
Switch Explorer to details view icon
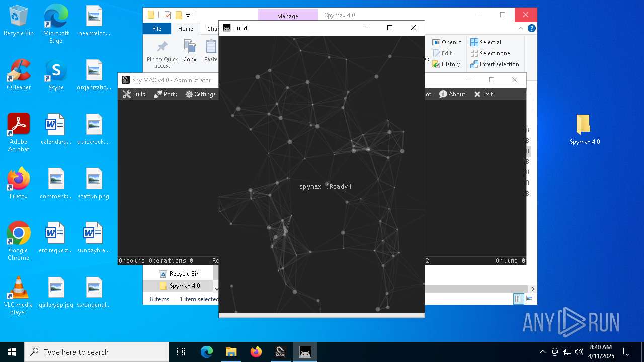518,299
